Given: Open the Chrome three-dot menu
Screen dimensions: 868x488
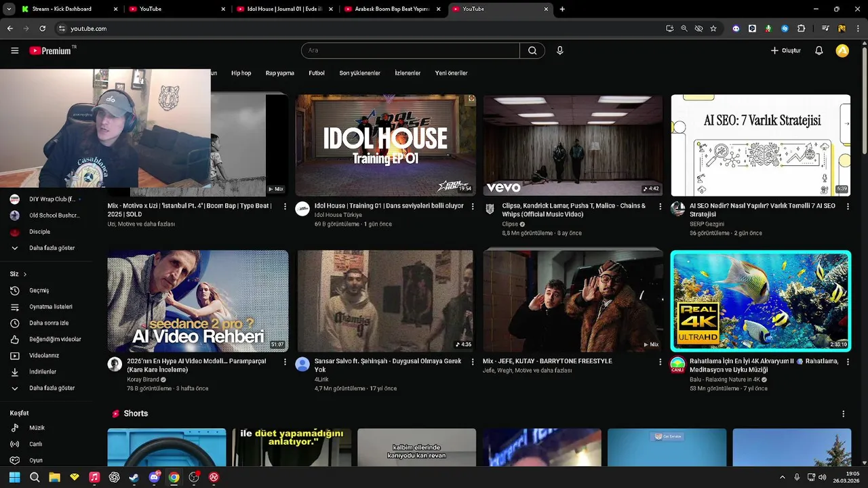Looking at the screenshot, I should tap(858, 28).
